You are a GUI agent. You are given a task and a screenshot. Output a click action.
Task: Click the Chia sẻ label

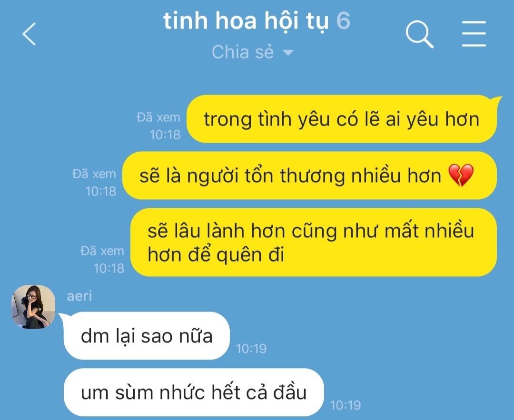point(243,52)
